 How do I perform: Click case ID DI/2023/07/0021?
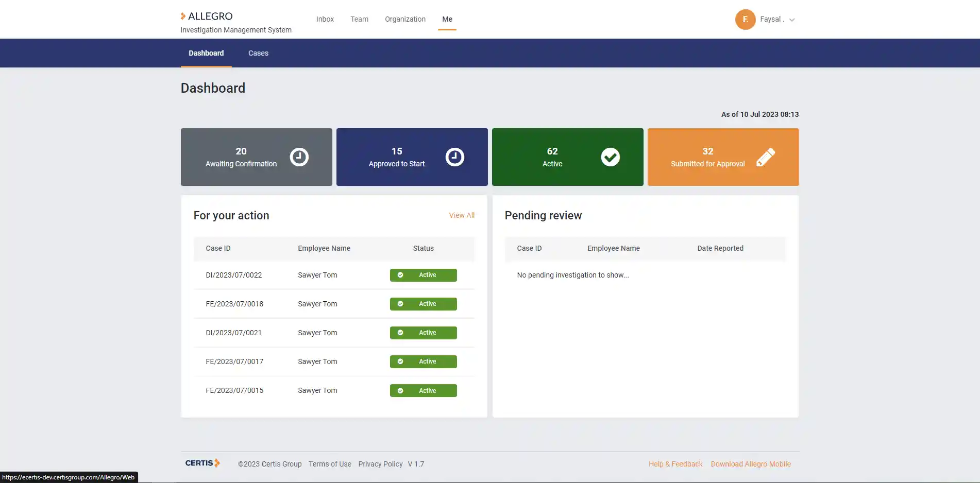(233, 333)
